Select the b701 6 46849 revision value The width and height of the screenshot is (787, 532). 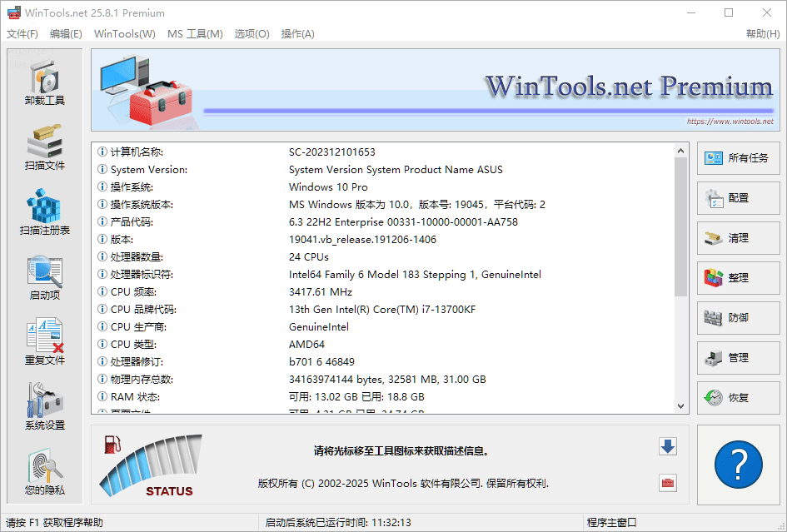321,362
